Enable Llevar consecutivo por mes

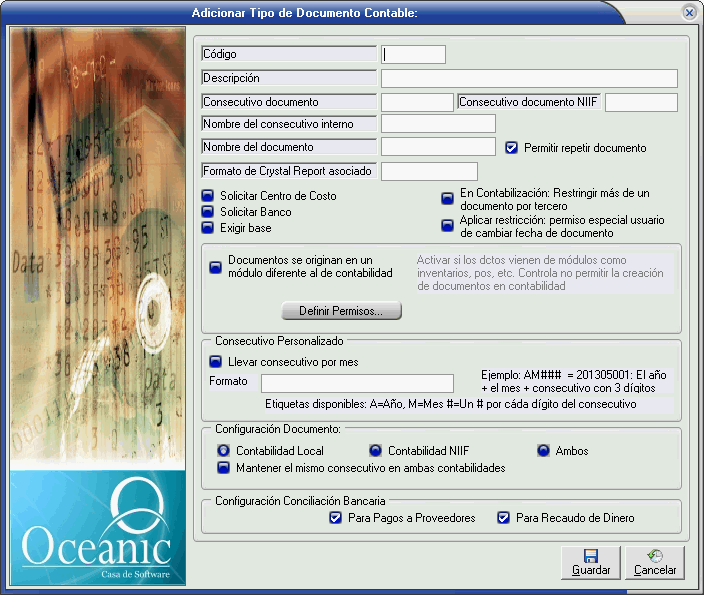[x=215, y=362]
